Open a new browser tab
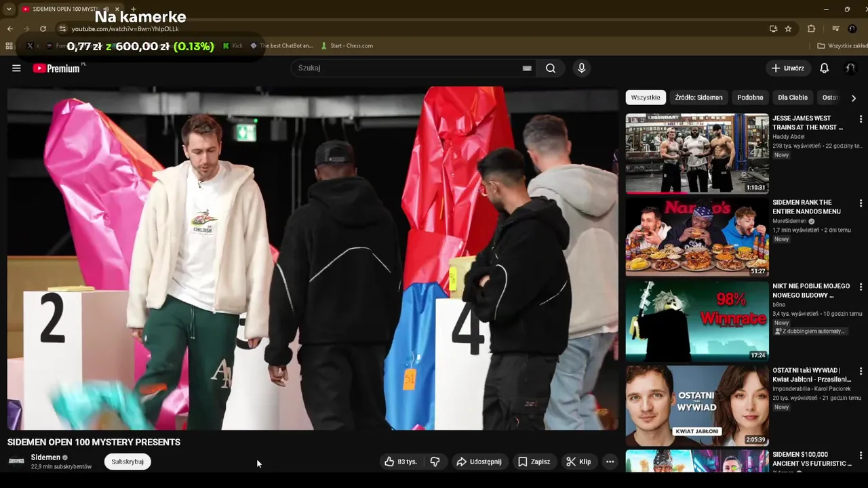The width and height of the screenshot is (868, 488). (133, 9)
